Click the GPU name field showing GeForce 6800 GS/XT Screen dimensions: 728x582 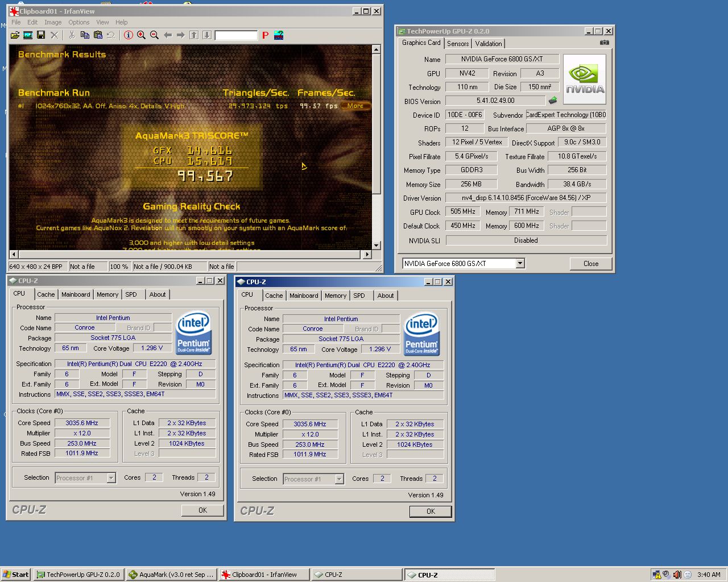click(502, 59)
